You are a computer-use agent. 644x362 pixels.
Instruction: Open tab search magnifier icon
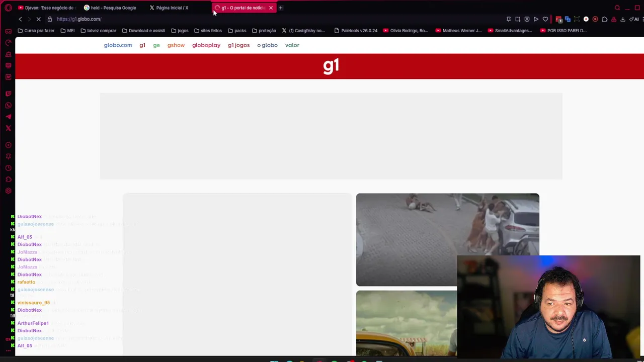[x=617, y=8]
